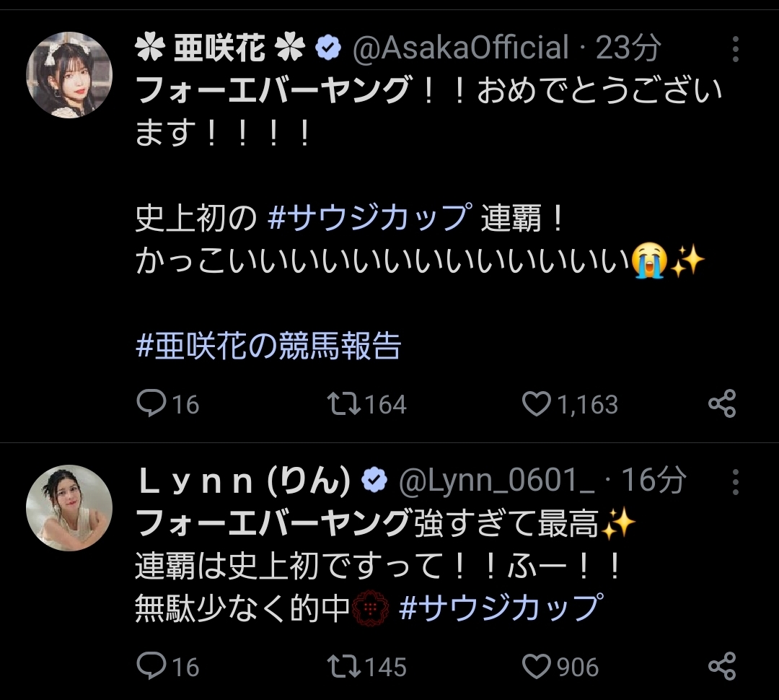Like the 亜咲花 tweet
779x700 pixels.
tap(536, 403)
